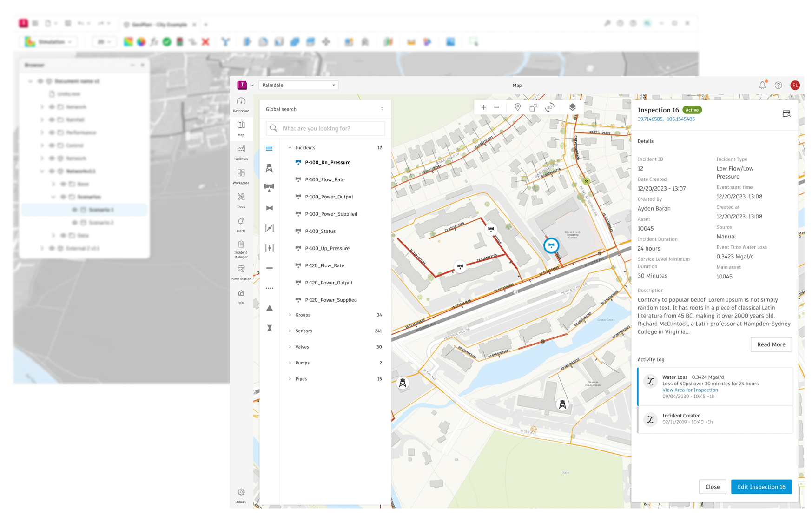Click the triangle filter icon in the search panel
This screenshot has height=516, width=812.
[x=269, y=308]
